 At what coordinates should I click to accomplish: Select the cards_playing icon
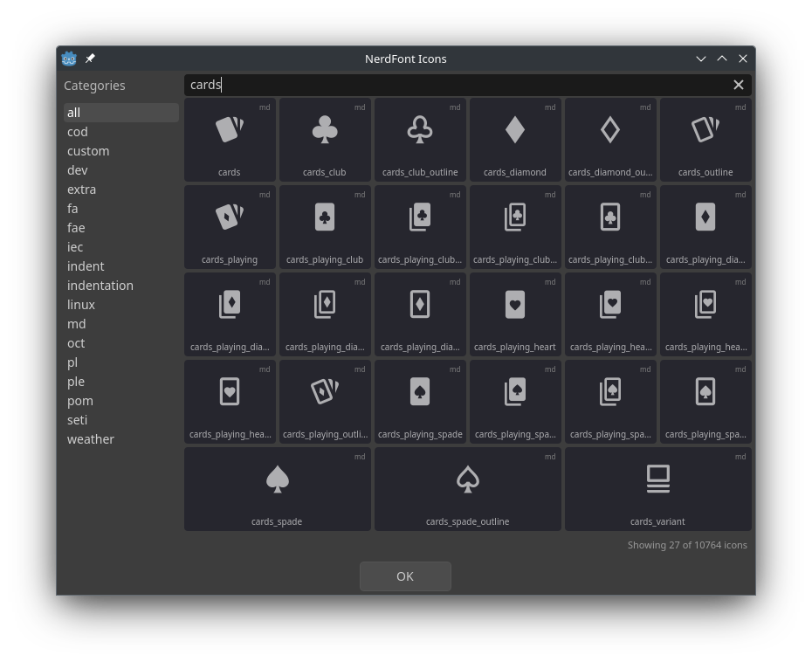pos(230,227)
